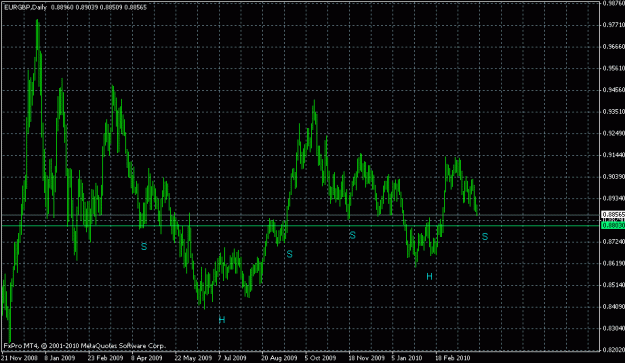Select the S label near 8 Apr 2009

tap(144, 247)
